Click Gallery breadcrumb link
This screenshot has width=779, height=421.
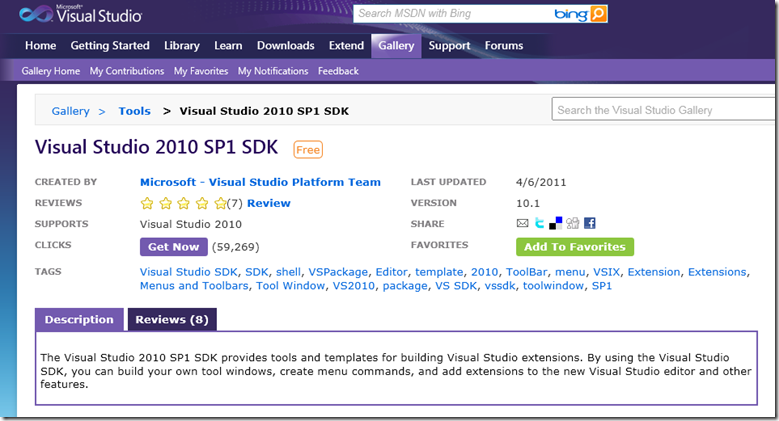71,111
